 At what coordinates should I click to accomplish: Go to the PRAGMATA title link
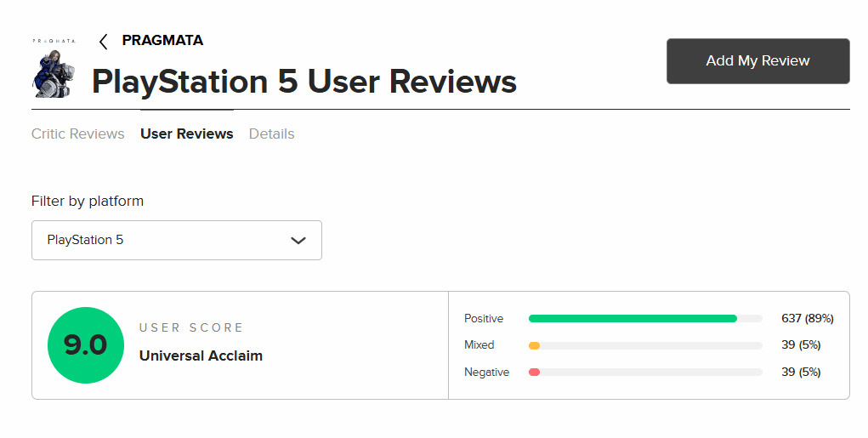162,41
